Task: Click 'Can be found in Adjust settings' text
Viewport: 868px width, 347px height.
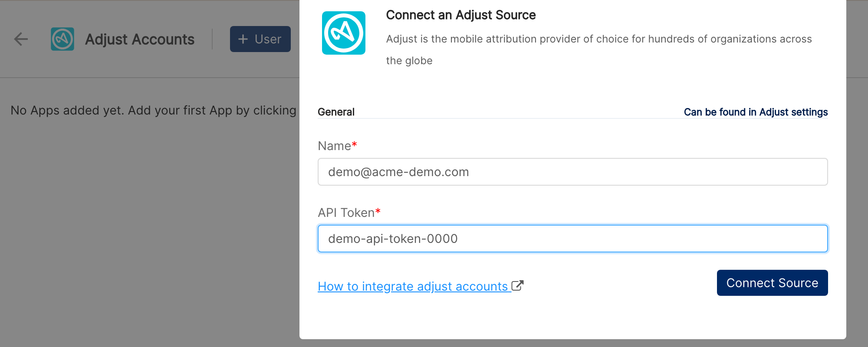Action: click(x=756, y=112)
